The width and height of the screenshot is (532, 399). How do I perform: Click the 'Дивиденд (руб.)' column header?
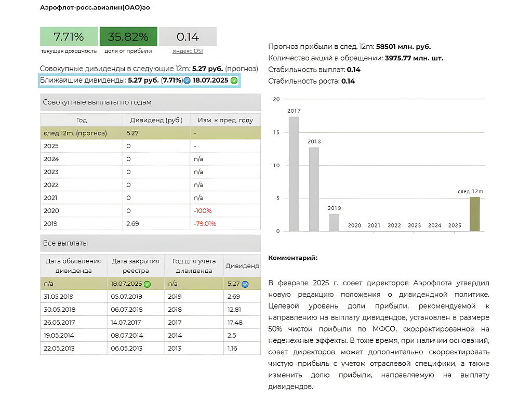(x=156, y=120)
